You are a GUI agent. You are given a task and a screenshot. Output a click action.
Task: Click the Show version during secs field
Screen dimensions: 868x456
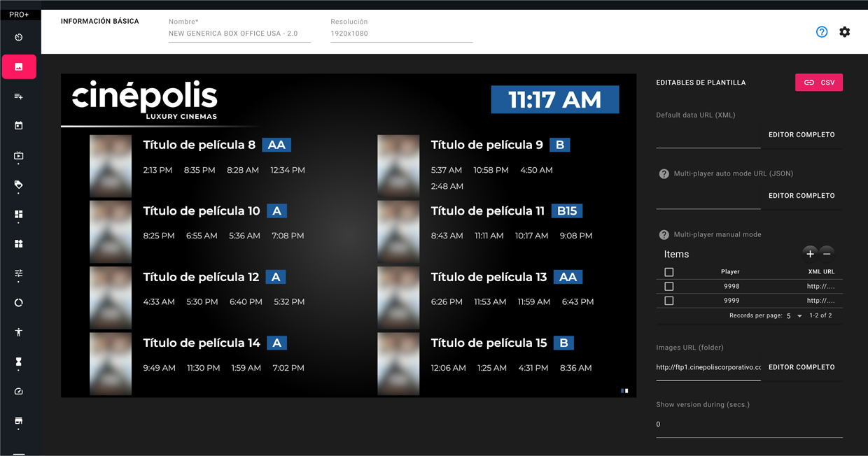749,425
